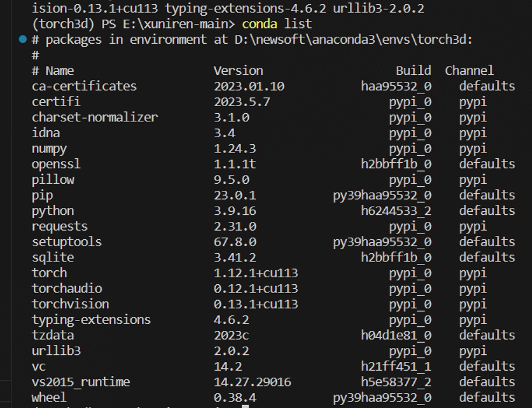The image size is (532, 408).
Task: Click torchaudio version '0.12.1+cu113'
Action: (256, 288)
